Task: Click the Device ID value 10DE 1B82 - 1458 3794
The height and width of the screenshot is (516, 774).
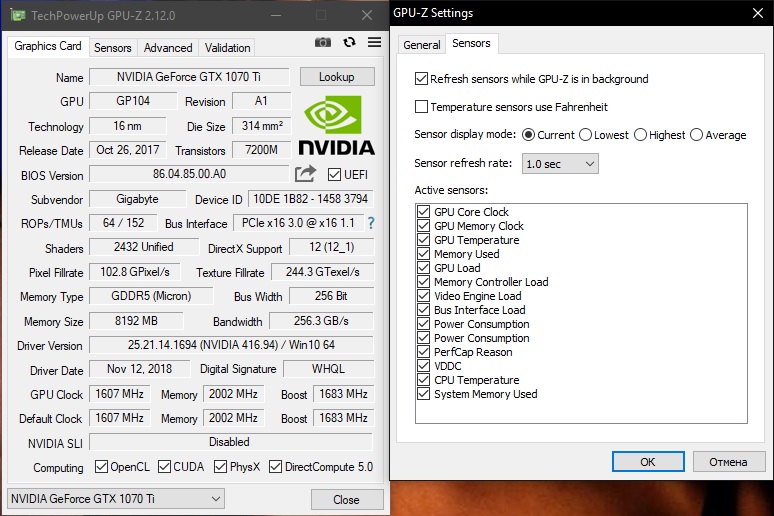Action: point(310,198)
